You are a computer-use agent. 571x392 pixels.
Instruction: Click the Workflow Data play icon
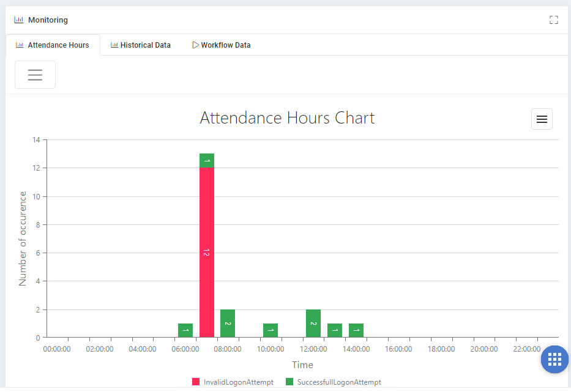(196, 45)
